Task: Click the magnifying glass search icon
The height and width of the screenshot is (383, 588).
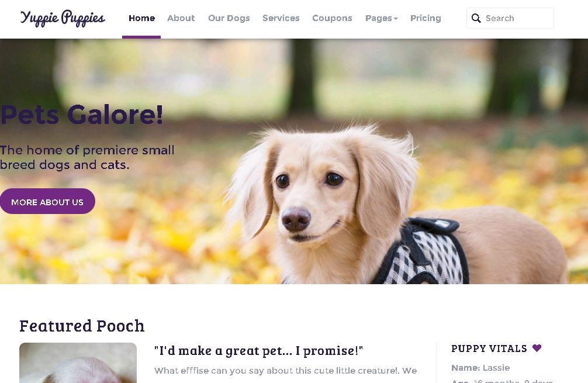Action: point(476,18)
